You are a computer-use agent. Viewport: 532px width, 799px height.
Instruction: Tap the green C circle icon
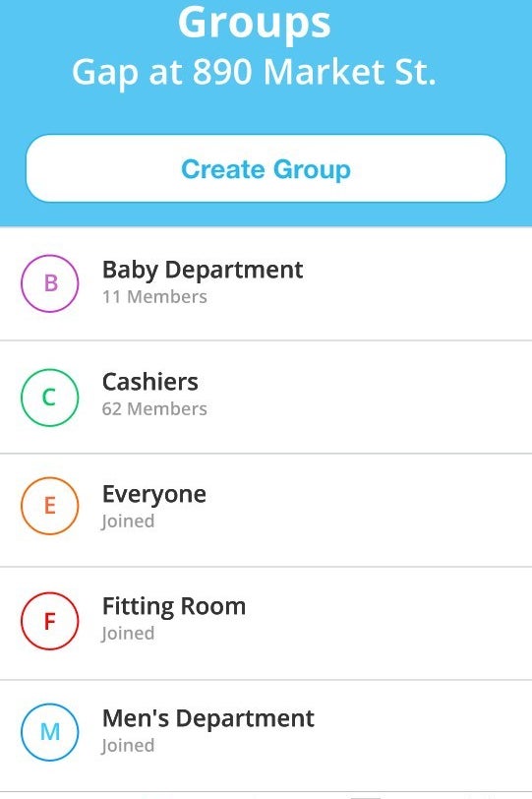[x=50, y=397]
